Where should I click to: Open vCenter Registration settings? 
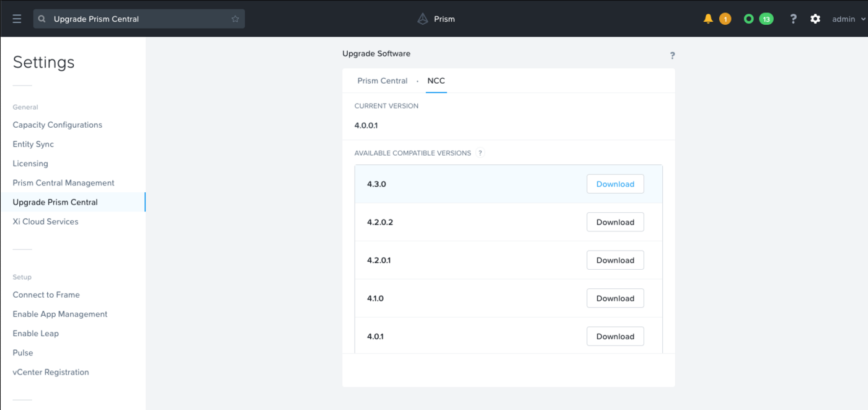50,372
